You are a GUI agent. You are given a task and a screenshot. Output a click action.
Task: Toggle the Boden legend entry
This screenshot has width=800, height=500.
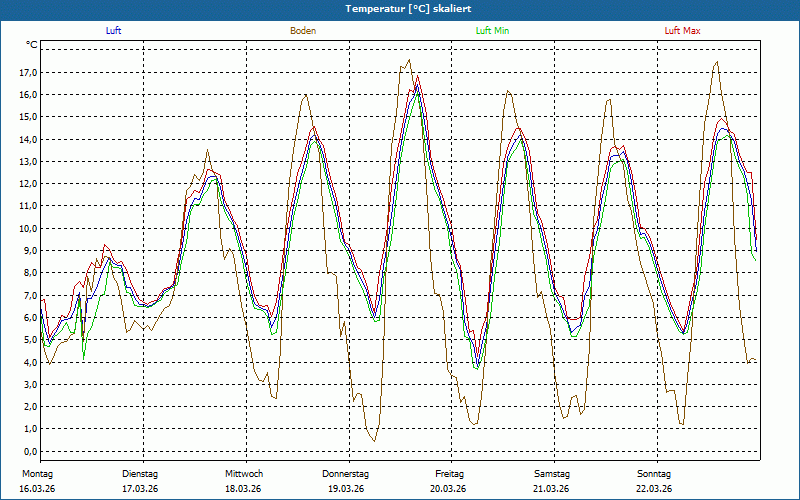point(303,31)
